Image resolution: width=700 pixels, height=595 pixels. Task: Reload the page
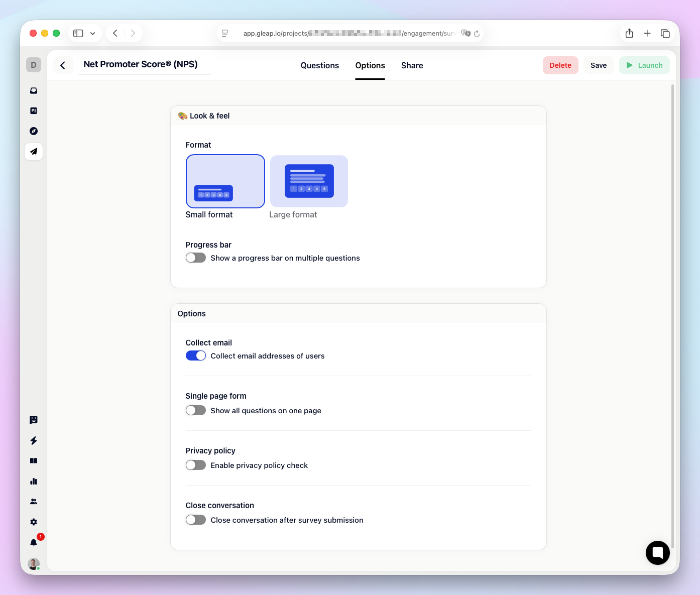point(477,34)
